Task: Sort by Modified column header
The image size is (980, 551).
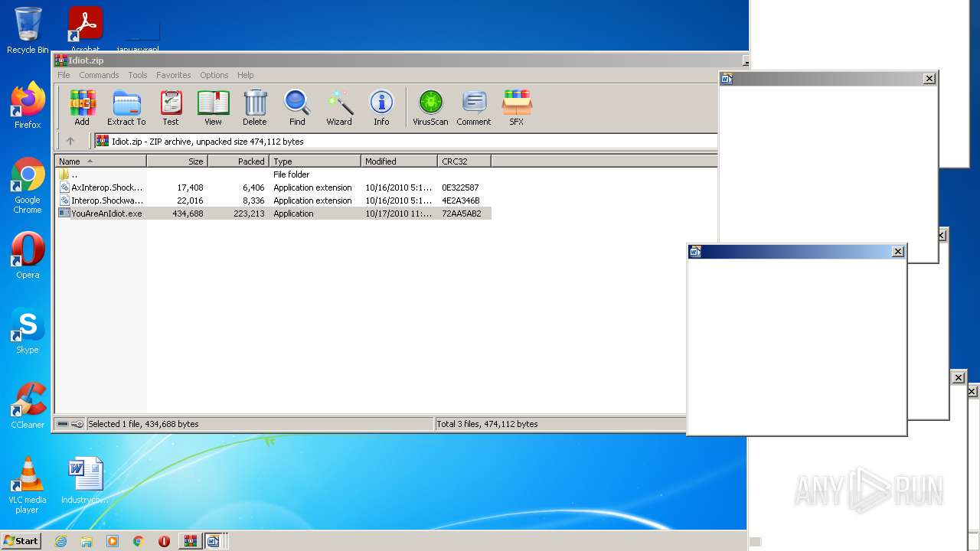Action: pos(399,161)
